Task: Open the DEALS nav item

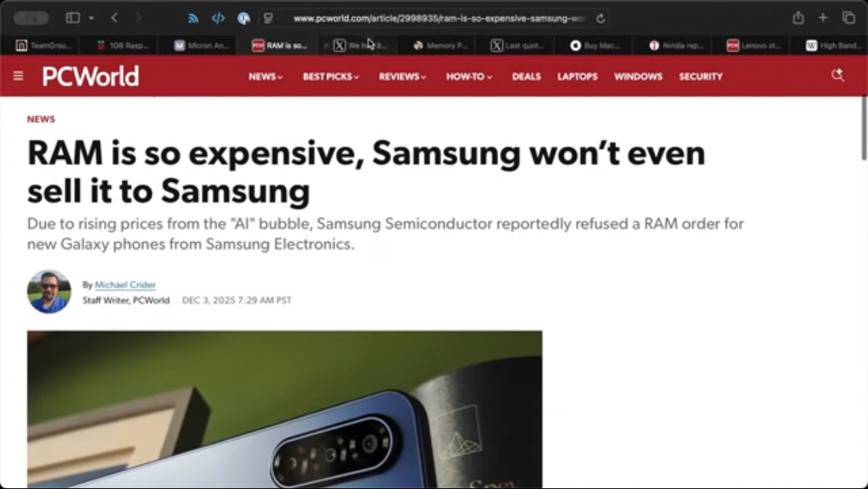Action: click(x=526, y=76)
